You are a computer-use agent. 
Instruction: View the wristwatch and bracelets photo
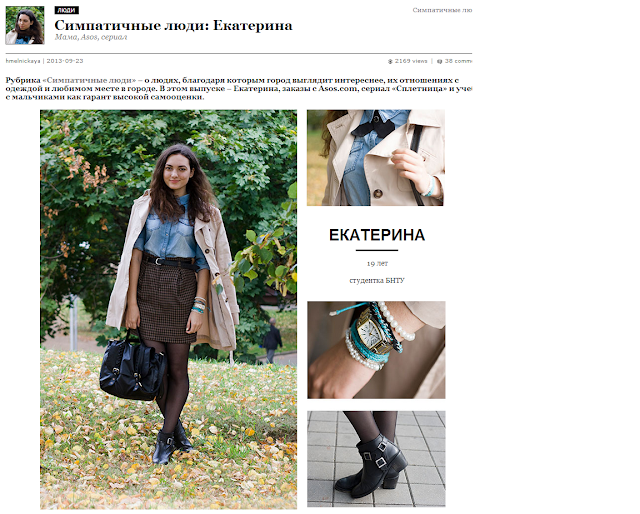376,350
